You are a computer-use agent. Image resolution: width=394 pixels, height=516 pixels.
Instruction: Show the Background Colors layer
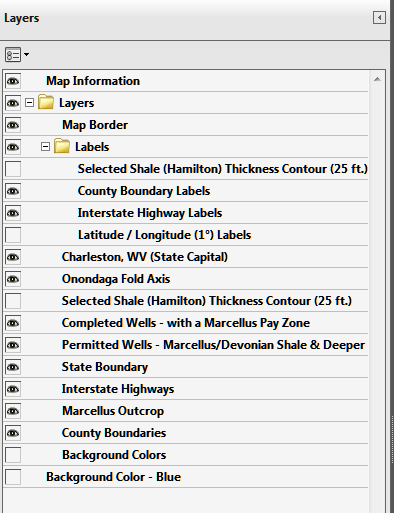click(13, 455)
